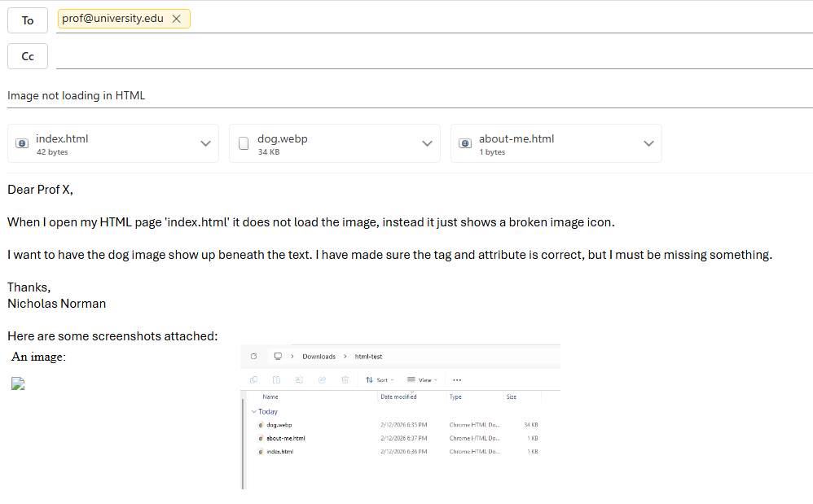Click the broken image icon under 'An image:'
The width and height of the screenshot is (813, 504).
tap(18, 384)
